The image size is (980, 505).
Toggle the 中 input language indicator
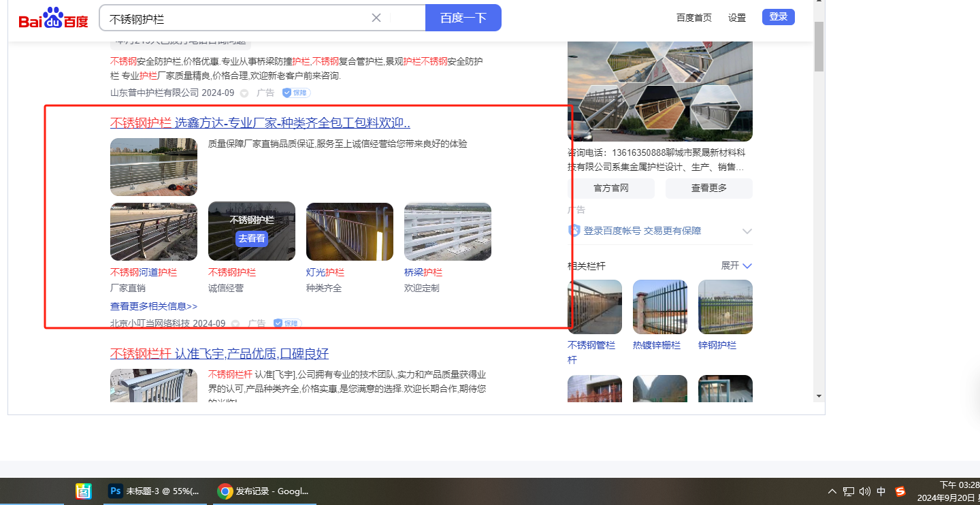click(881, 491)
